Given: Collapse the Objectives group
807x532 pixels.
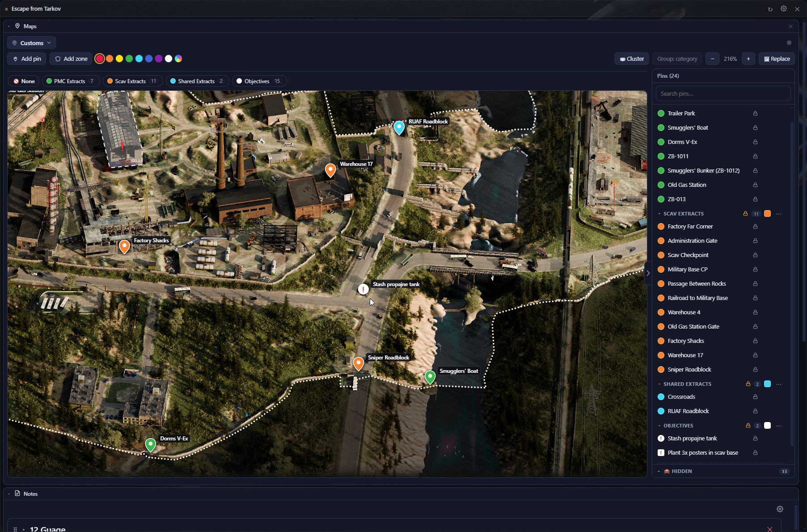Looking at the screenshot, I should point(659,426).
